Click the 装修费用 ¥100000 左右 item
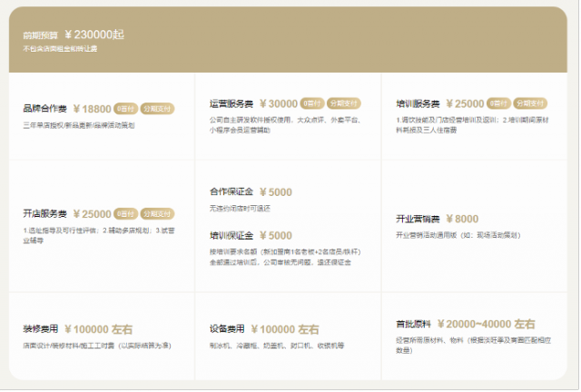Image resolution: width=581 pixels, height=392 pixels. [x=77, y=329]
